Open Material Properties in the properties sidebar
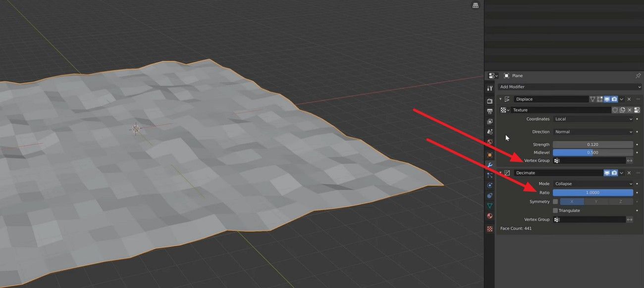This screenshot has height=288, width=644. pyautogui.click(x=489, y=216)
